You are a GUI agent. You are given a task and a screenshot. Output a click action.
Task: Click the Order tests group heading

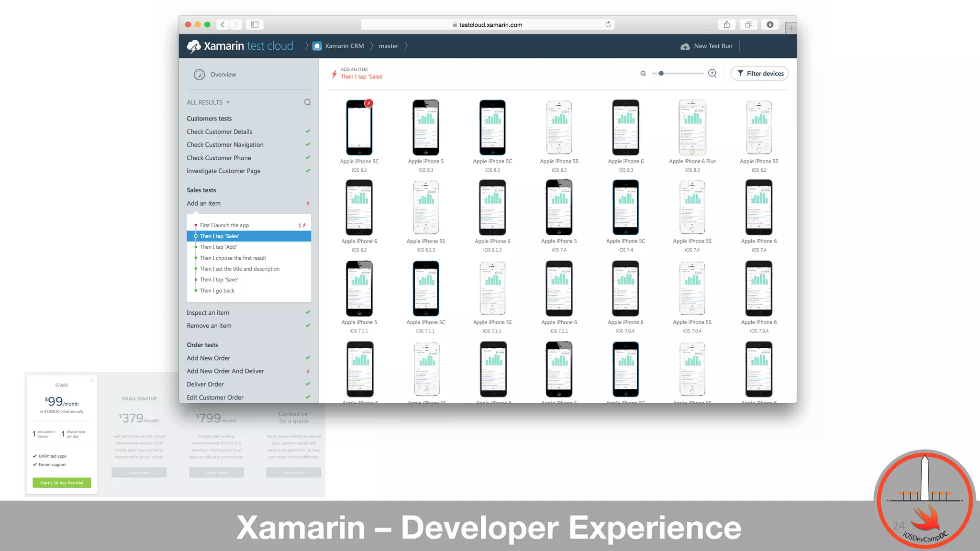pos(202,345)
